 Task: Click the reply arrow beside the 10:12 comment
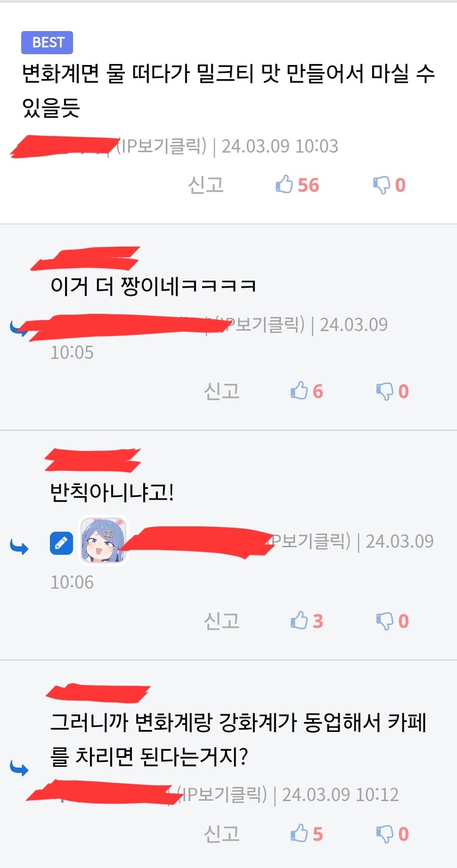(x=19, y=768)
